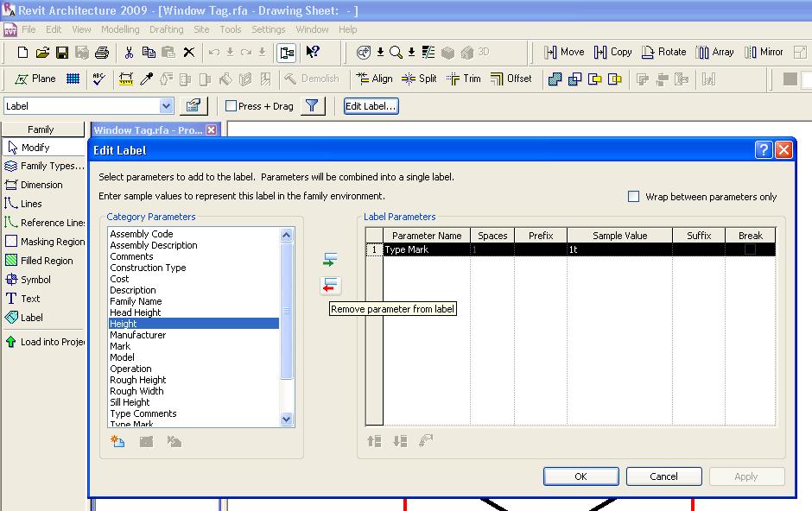Check the Break box for Type Mark

coord(750,249)
